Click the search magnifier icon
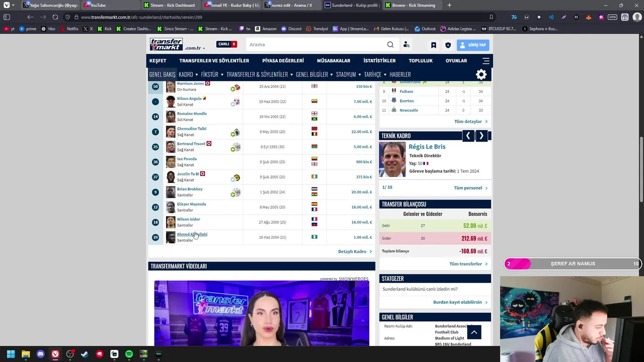Screen dimensions: 644x362 (390, 45)
